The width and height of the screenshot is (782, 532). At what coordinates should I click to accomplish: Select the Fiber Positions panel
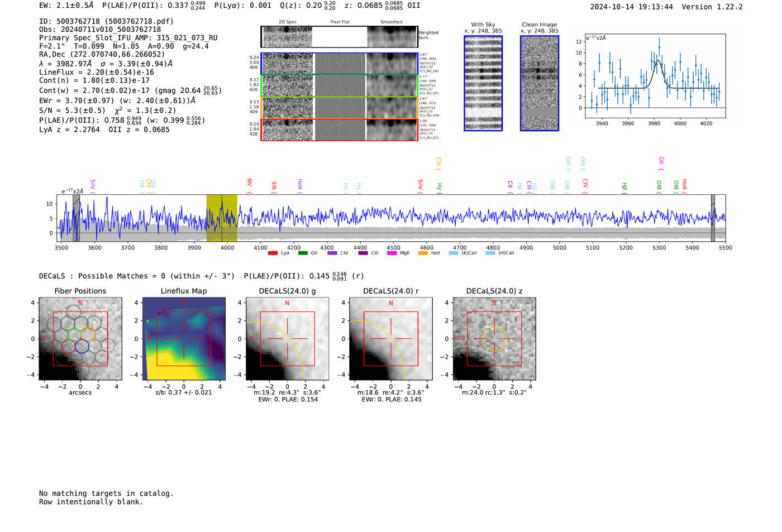click(x=80, y=339)
